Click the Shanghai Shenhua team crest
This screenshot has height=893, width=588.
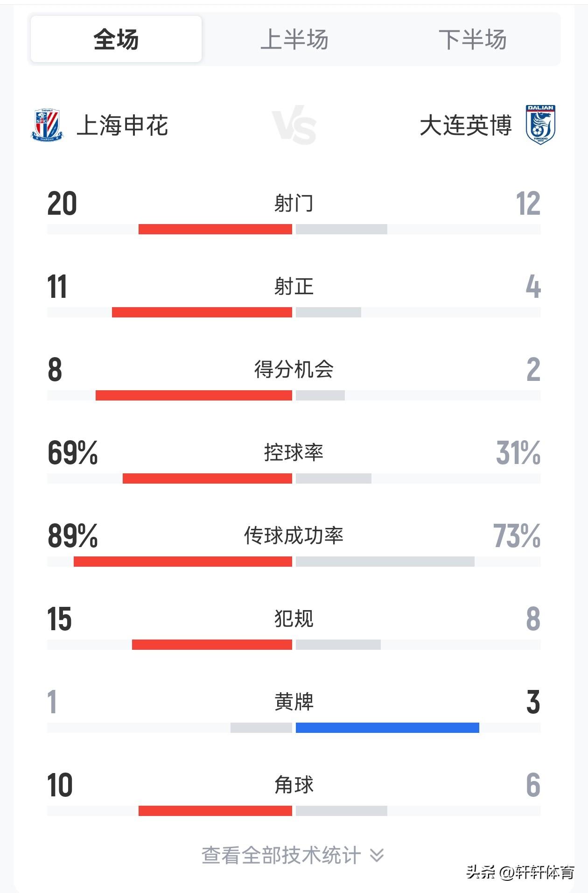click(x=47, y=125)
